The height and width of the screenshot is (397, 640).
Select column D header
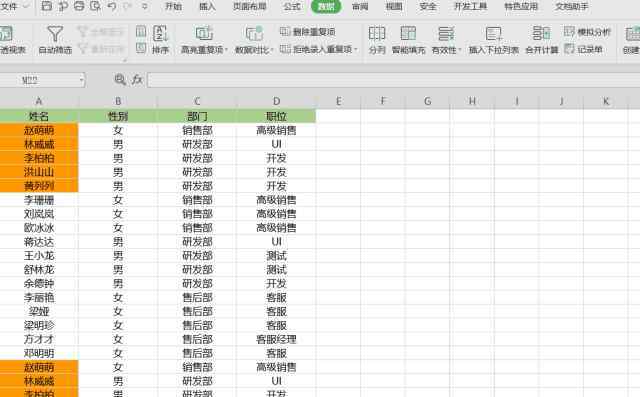point(276,101)
